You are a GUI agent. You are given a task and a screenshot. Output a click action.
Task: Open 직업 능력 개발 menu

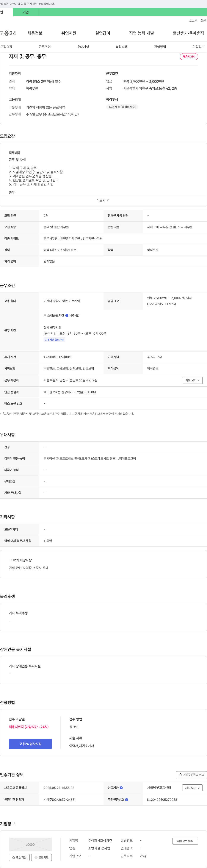pyautogui.click(x=142, y=33)
